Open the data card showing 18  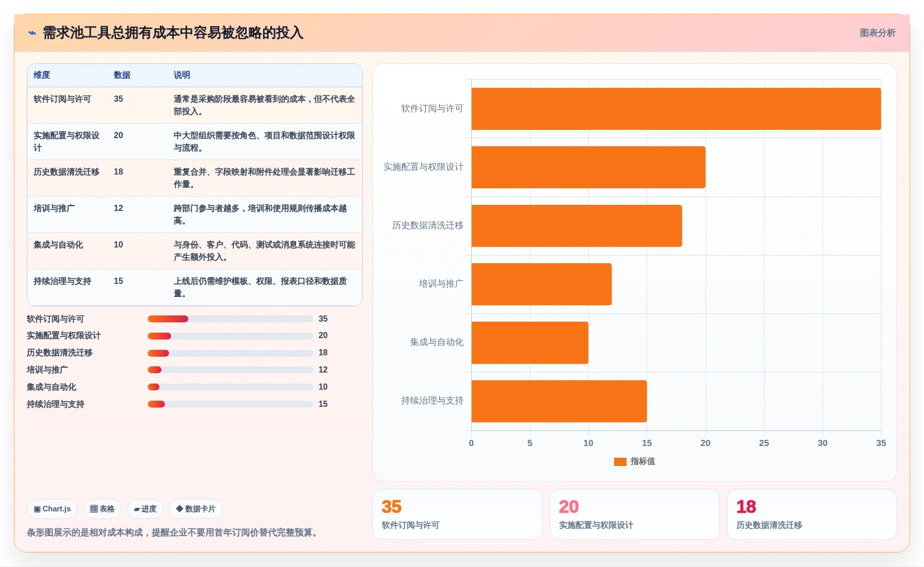point(812,514)
